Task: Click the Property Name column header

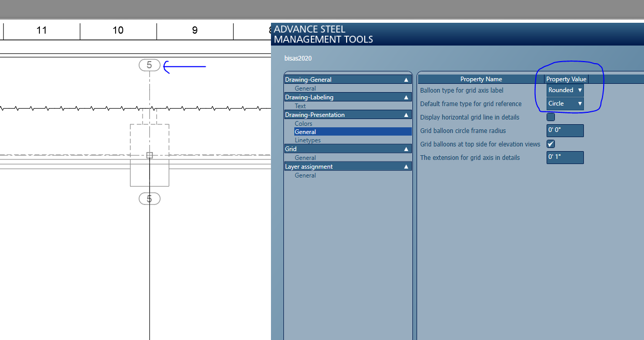Action: pos(481,79)
